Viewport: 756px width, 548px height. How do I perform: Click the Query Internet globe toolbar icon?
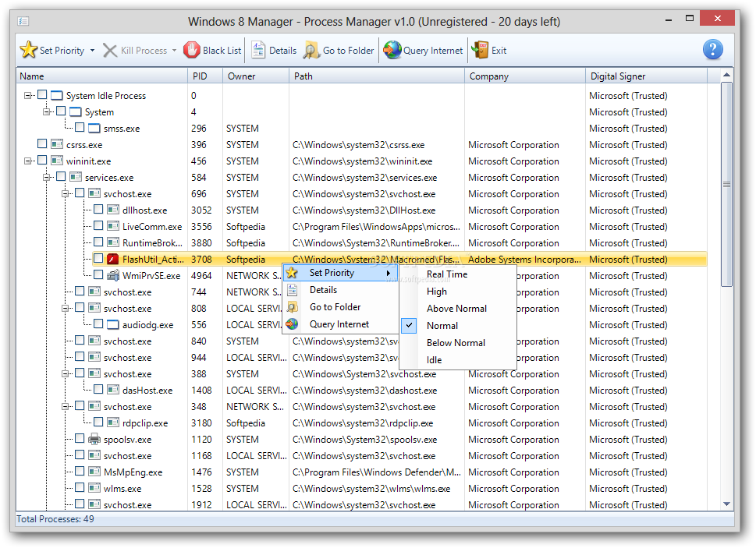392,50
